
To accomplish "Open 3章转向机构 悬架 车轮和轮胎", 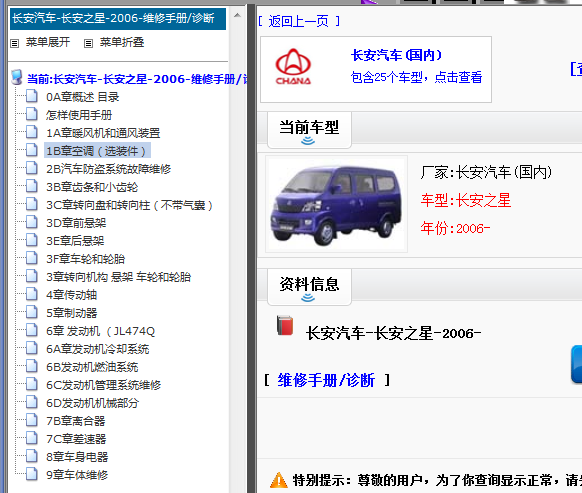I will coord(118,277).
